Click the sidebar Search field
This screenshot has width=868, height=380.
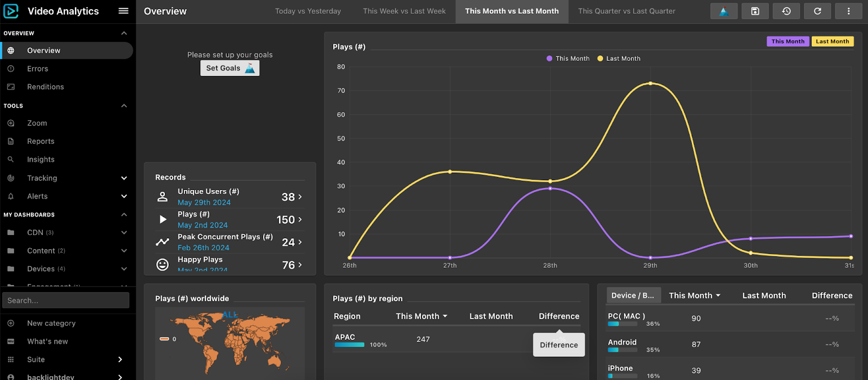(x=66, y=300)
